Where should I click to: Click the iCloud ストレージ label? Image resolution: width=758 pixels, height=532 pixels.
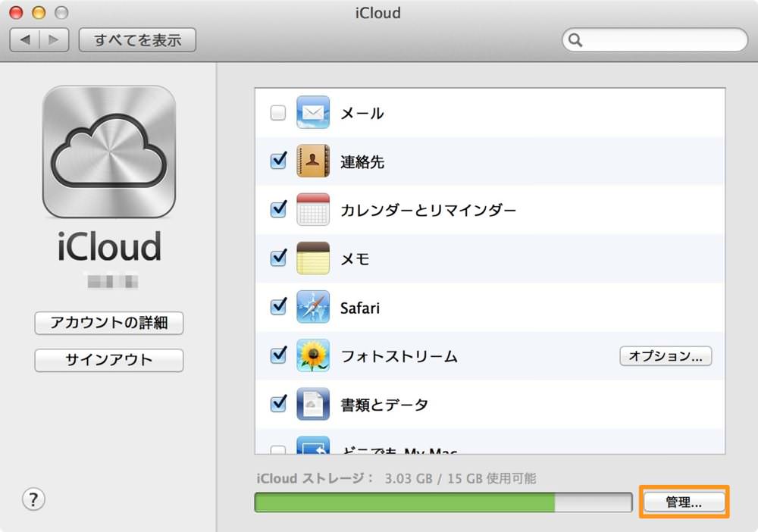pyautogui.click(x=315, y=478)
